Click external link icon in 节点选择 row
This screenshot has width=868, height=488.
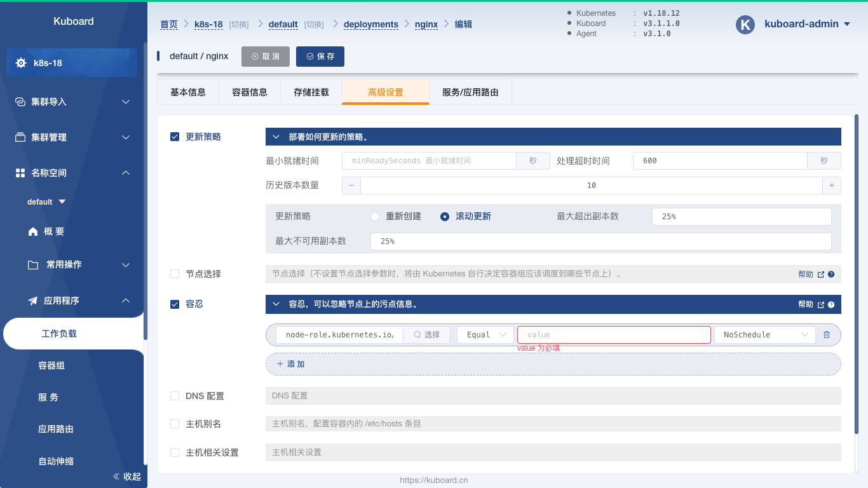coord(821,274)
